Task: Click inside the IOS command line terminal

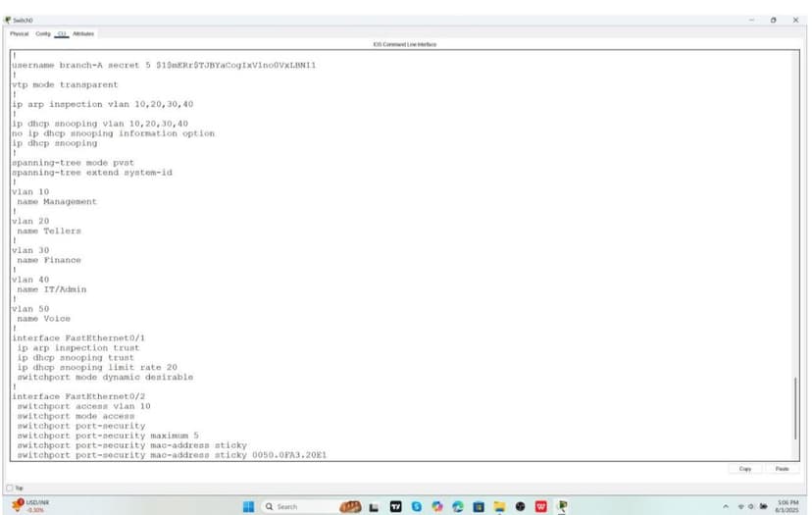Action: tap(404, 255)
